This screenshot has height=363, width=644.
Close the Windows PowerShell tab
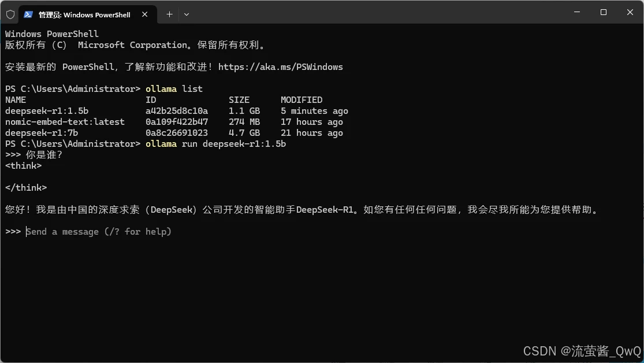pyautogui.click(x=144, y=14)
